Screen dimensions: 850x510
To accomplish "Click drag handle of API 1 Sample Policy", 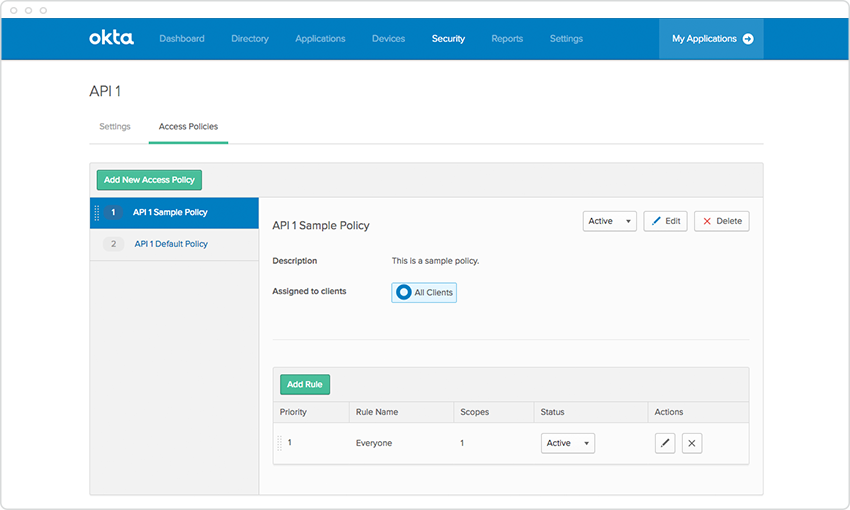I will (97, 213).
